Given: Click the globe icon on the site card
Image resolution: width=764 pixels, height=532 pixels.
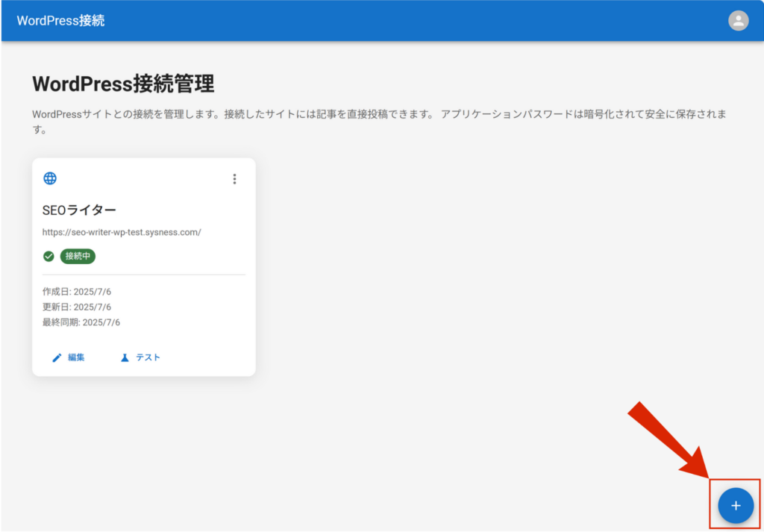Looking at the screenshot, I should [50, 178].
